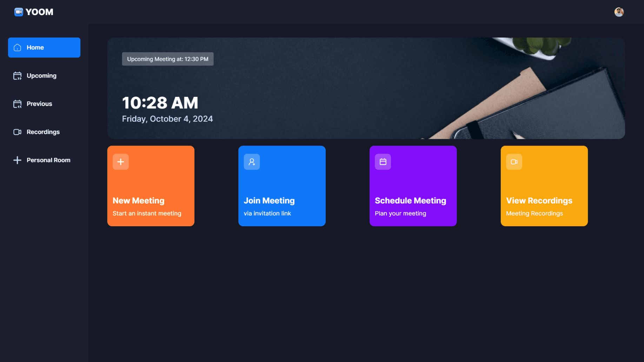Click the plus icon for Personal Room
This screenshot has height=362, width=644.
(17, 160)
